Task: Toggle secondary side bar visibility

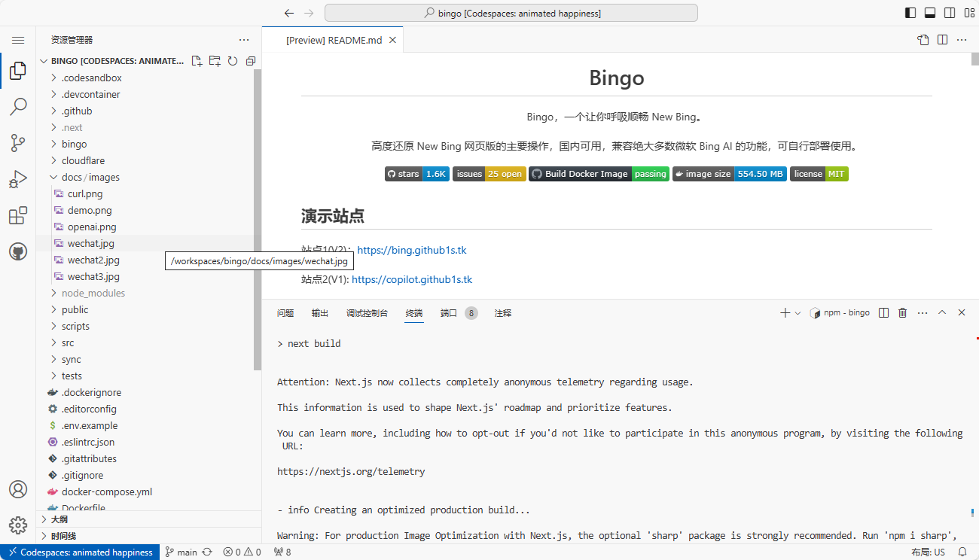Action: 950,13
